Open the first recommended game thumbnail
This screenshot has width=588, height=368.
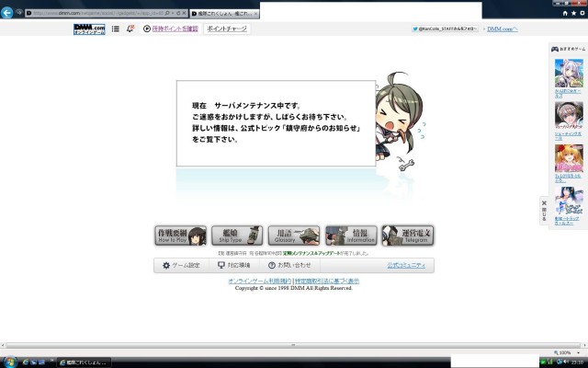click(569, 74)
